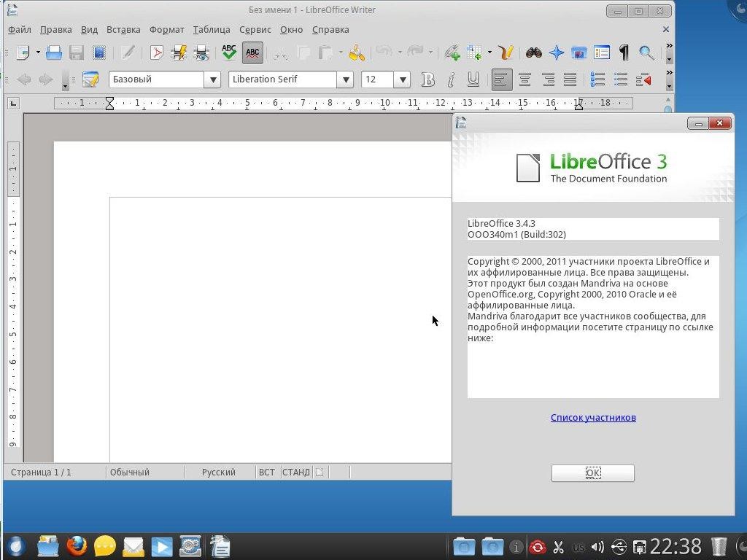747x560 pixels.
Task: Click the Document as E-mail icon
Action: [x=99, y=52]
